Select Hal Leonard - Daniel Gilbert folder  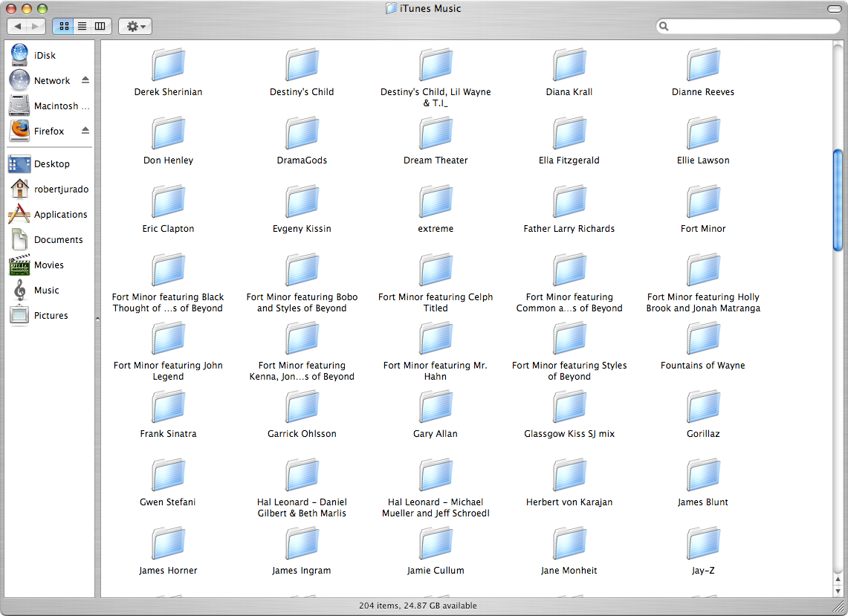(302, 488)
